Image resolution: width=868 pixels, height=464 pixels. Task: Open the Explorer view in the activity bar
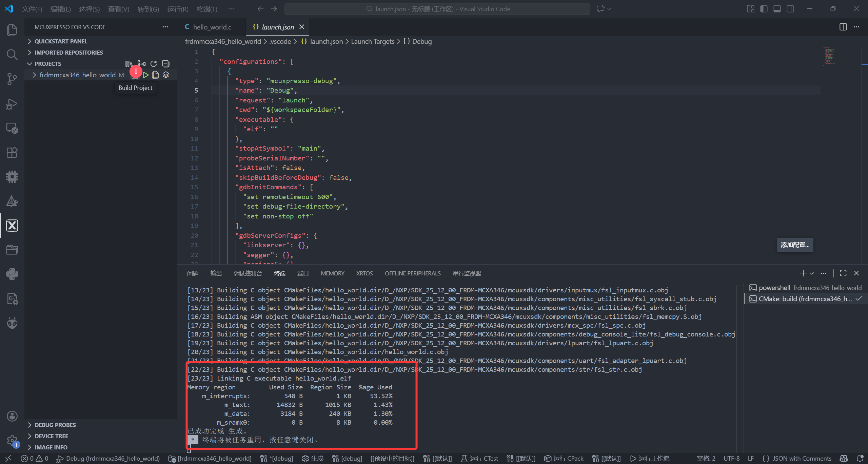tap(12, 30)
